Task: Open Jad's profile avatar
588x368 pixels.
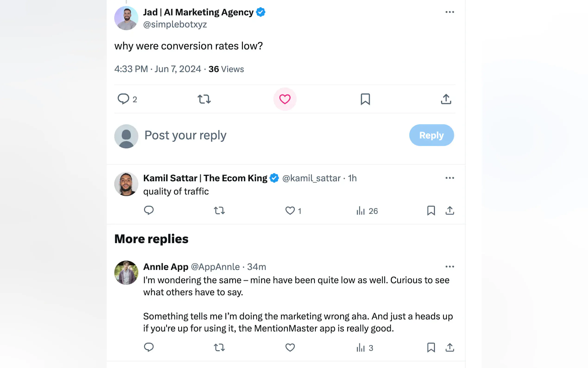Action: (x=126, y=18)
